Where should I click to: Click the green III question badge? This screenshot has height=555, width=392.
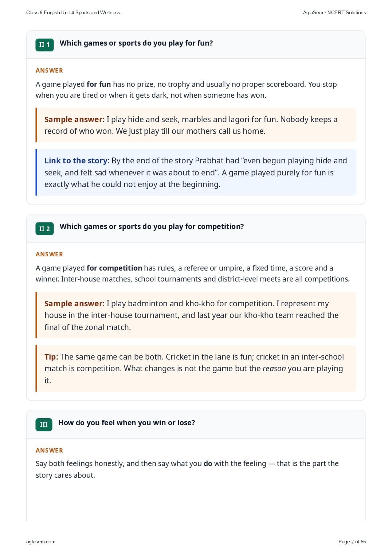coord(44,424)
